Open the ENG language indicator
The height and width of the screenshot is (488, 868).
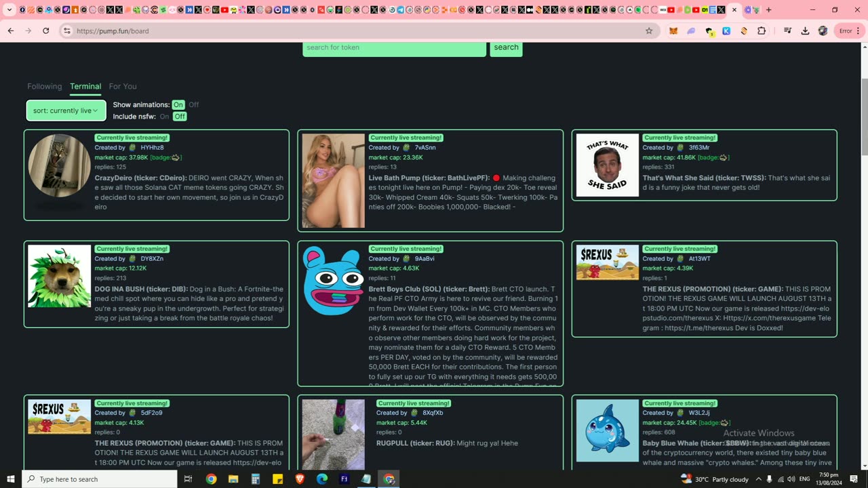click(805, 479)
